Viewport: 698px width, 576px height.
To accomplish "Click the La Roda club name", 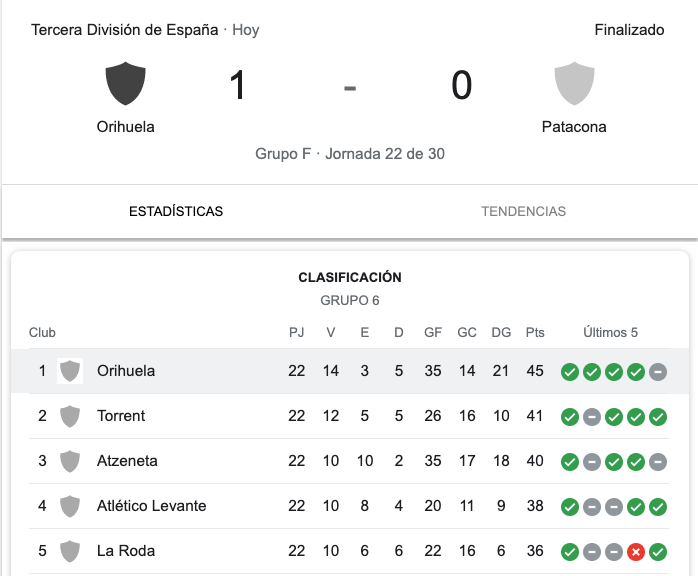I will pyautogui.click(x=126, y=551).
